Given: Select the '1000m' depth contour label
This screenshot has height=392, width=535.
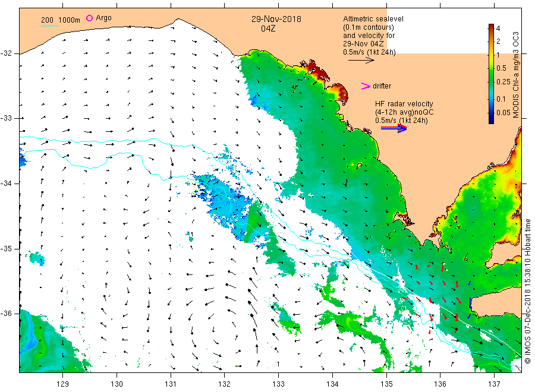Looking at the screenshot, I should (70, 20).
